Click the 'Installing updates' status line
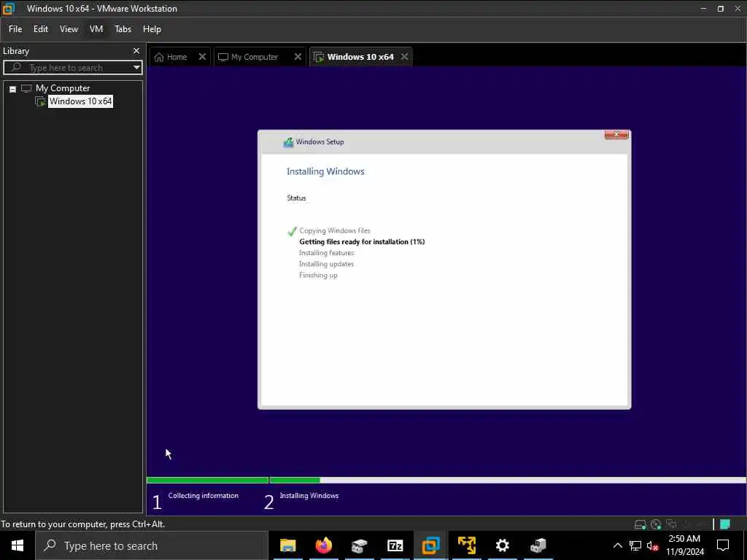Screen dimensions: 747x560 (x=326, y=264)
